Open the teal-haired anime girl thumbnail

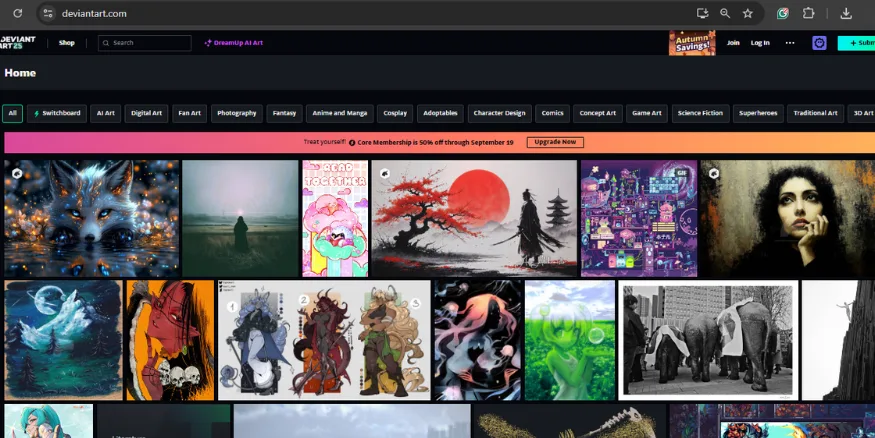tap(49, 421)
